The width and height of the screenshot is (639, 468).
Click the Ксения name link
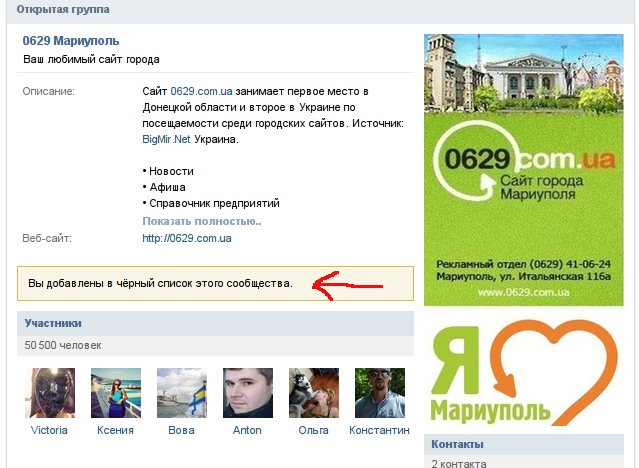click(115, 430)
